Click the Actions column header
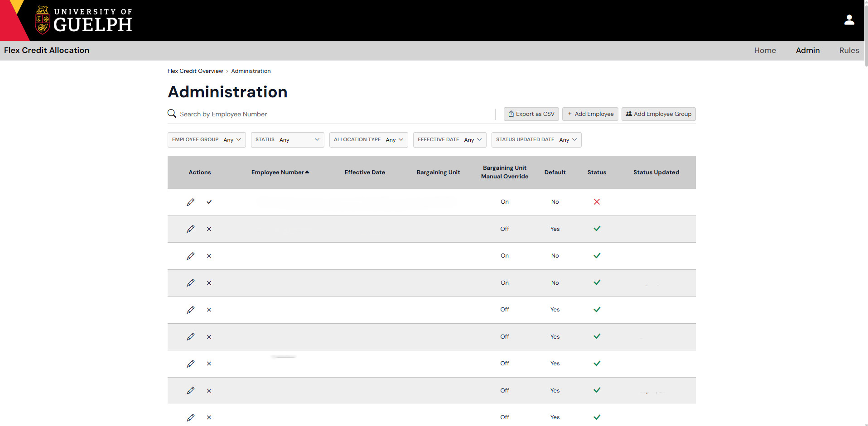Viewport: 868px width, 426px height. [200, 172]
